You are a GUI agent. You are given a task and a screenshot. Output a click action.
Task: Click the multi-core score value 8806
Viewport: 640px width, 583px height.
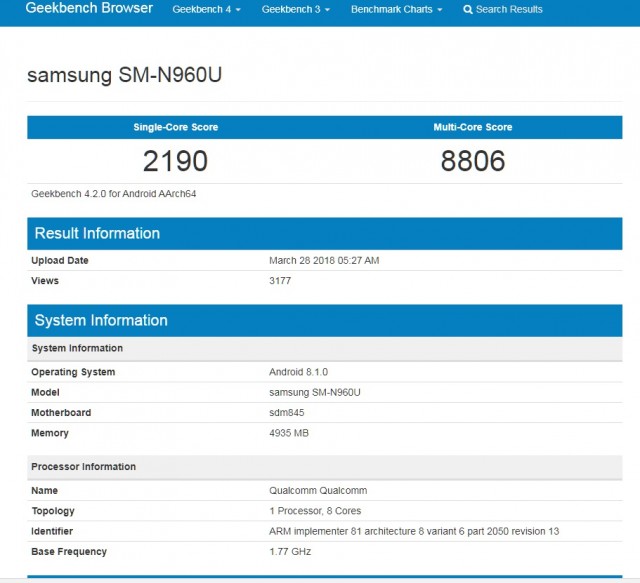click(x=473, y=160)
